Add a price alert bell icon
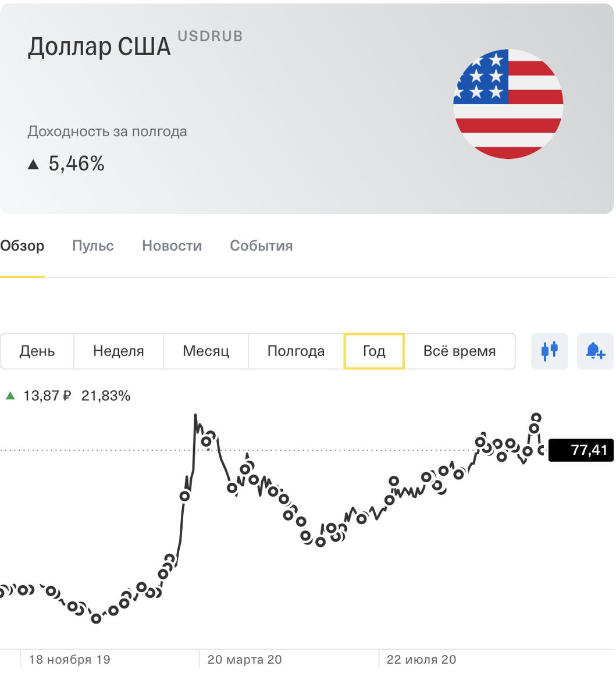The image size is (616, 698). point(596,351)
